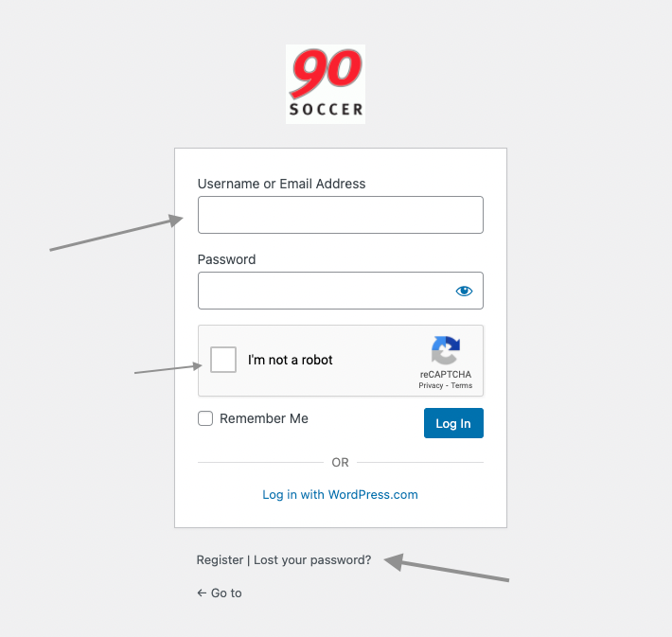
Task: Click the Password label text
Action: click(x=226, y=259)
